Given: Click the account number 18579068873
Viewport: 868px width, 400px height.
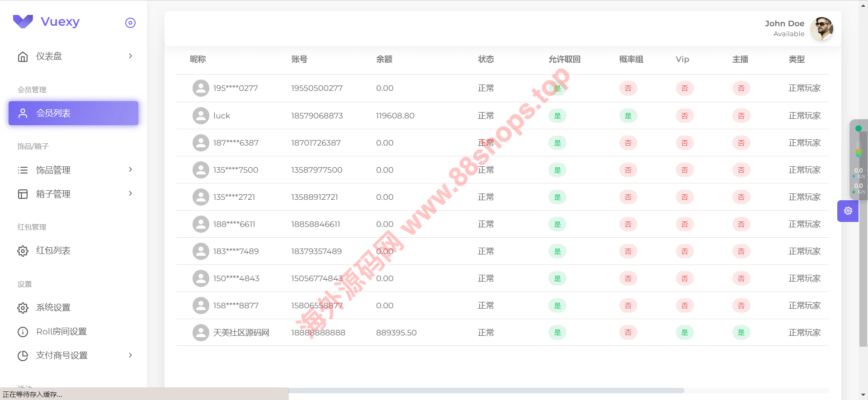Looking at the screenshot, I should pyautogui.click(x=317, y=116).
